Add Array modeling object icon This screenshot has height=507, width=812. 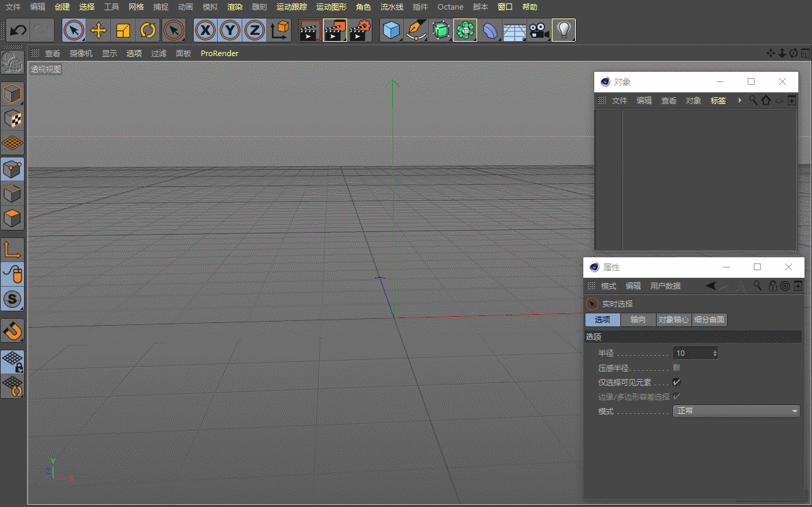[465, 30]
